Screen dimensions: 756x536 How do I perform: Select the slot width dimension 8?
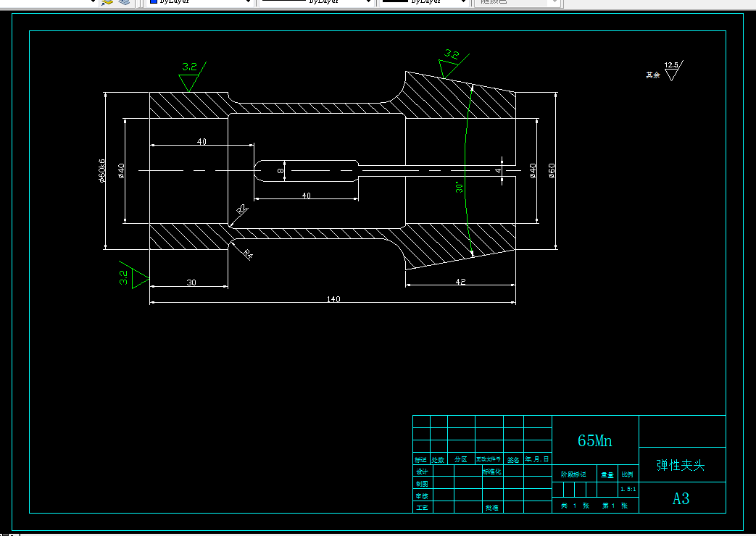point(280,171)
